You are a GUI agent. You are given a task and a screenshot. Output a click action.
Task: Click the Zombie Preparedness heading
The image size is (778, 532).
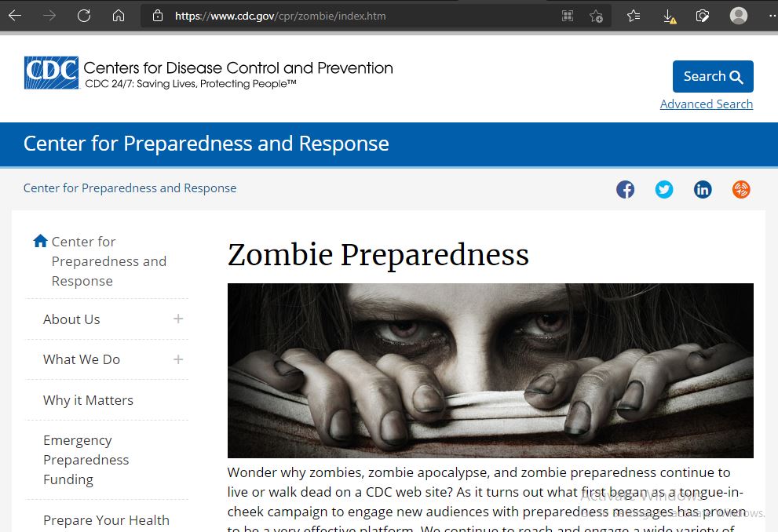pos(378,255)
